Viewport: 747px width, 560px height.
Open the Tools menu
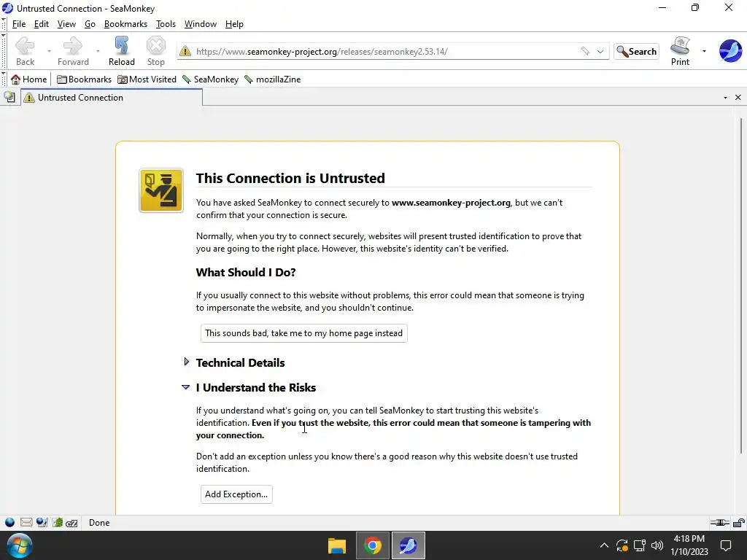(166, 24)
